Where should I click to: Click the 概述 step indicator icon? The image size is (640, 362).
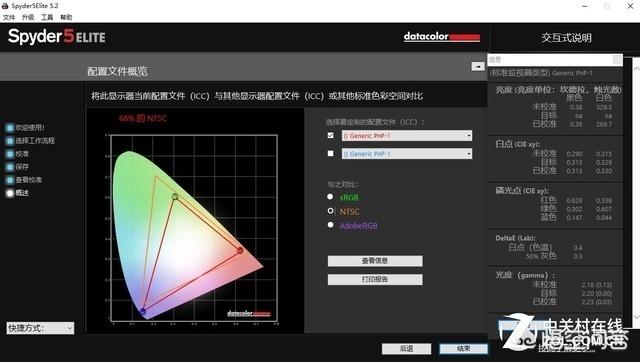[10, 193]
